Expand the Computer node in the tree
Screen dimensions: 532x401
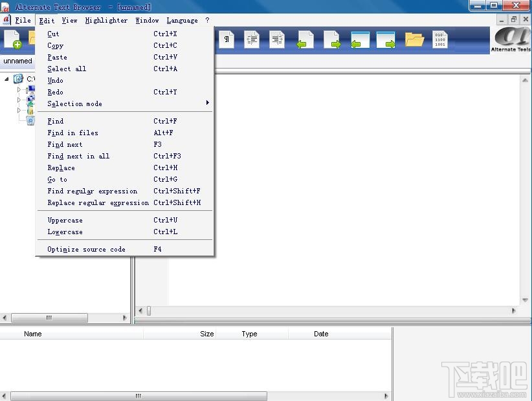[19, 89]
